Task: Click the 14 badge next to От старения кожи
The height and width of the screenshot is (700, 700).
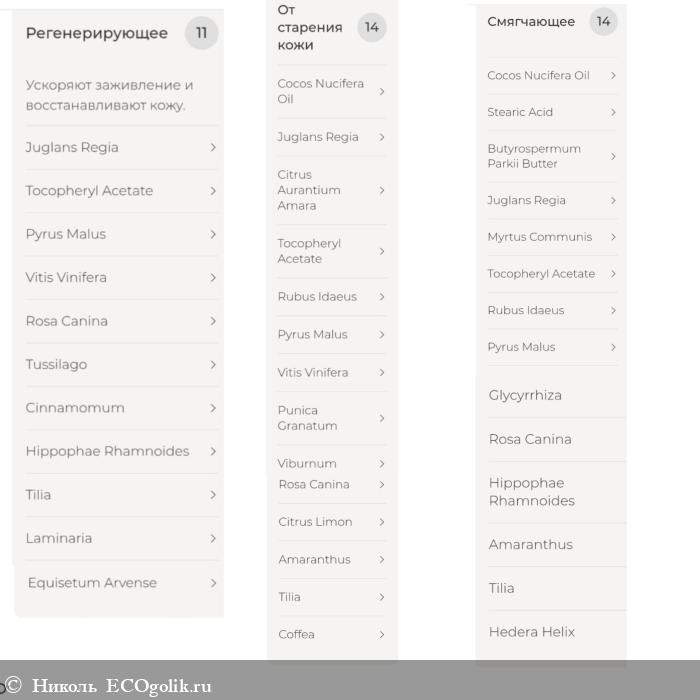Action: click(371, 27)
